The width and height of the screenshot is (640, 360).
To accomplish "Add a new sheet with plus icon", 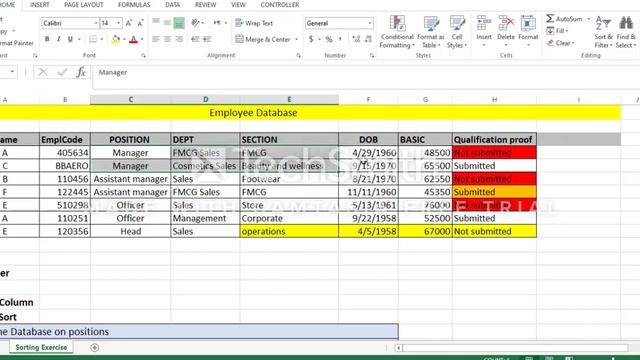I will 95,347.
